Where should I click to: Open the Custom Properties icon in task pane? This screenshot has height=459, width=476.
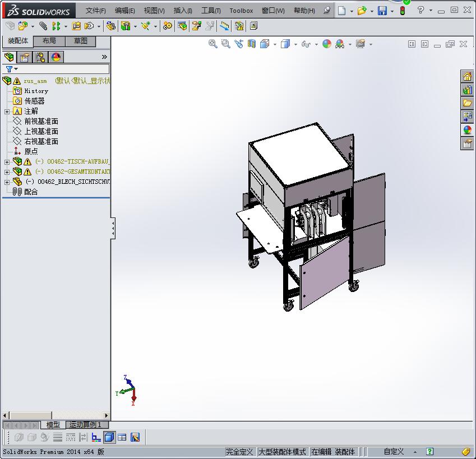pyautogui.click(x=467, y=143)
